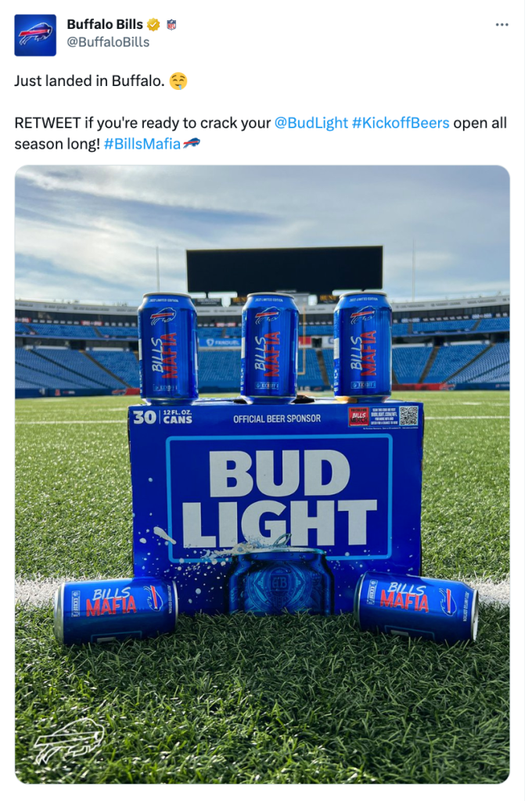Click the black stadium scoreboard in photo

(284, 269)
